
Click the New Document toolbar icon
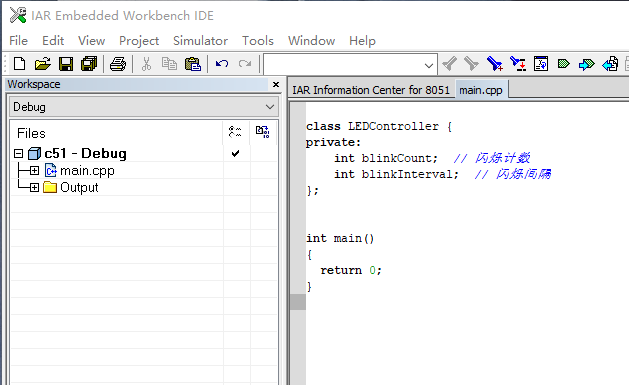coord(19,64)
